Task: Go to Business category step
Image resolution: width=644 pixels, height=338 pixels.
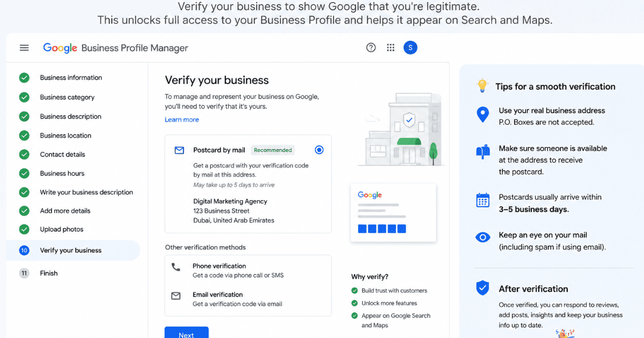Action: click(67, 97)
